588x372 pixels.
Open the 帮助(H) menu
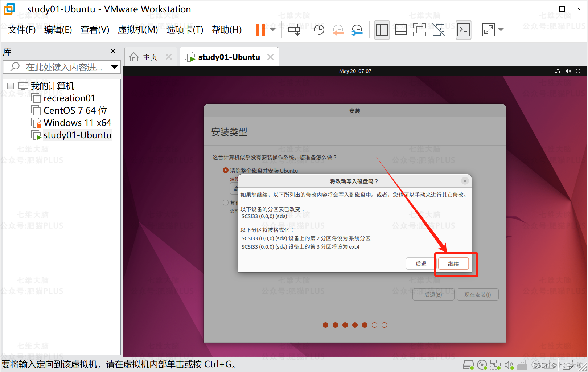coord(227,30)
